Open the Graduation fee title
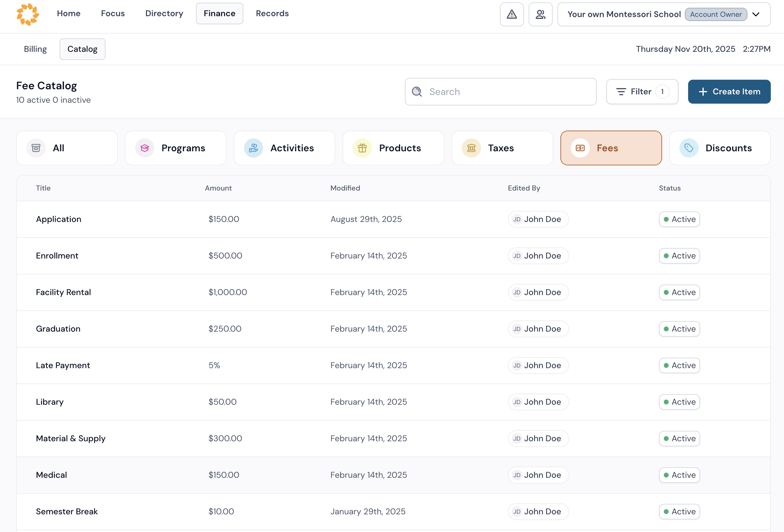The height and width of the screenshot is (532, 784). click(58, 329)
